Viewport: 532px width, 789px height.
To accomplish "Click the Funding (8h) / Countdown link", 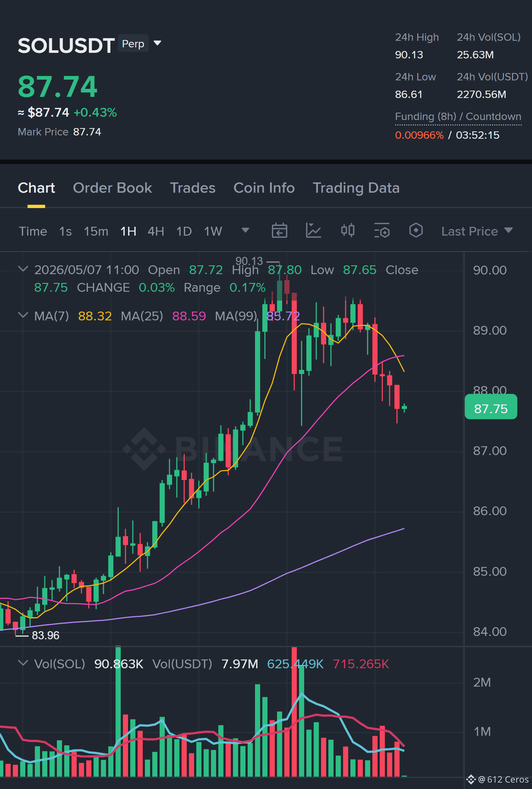I will click(x=458, y=117).
